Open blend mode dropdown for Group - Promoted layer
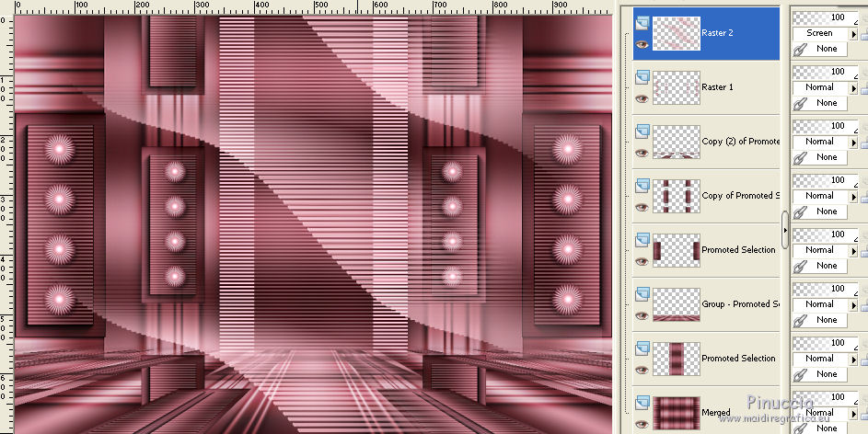The image size is (868, 434). tap(853, 304)
